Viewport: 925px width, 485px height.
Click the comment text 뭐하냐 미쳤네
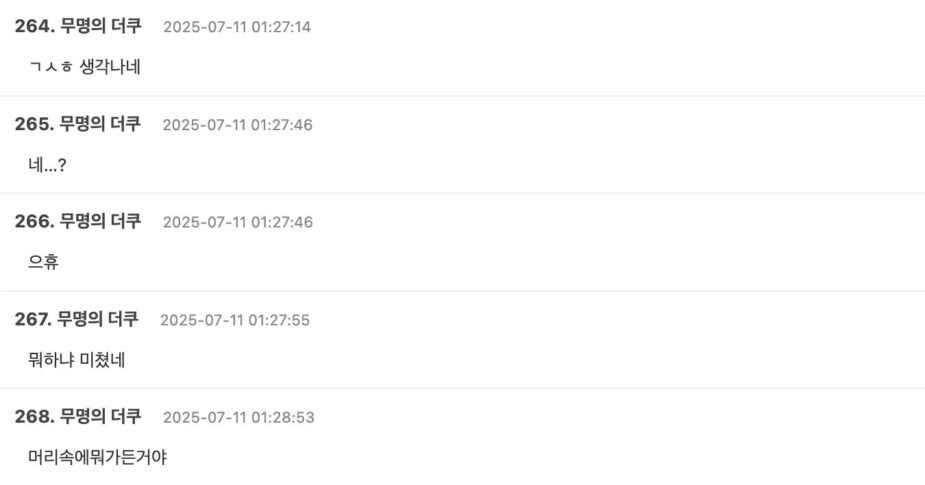pyautogui.click(x=77, y=359)
